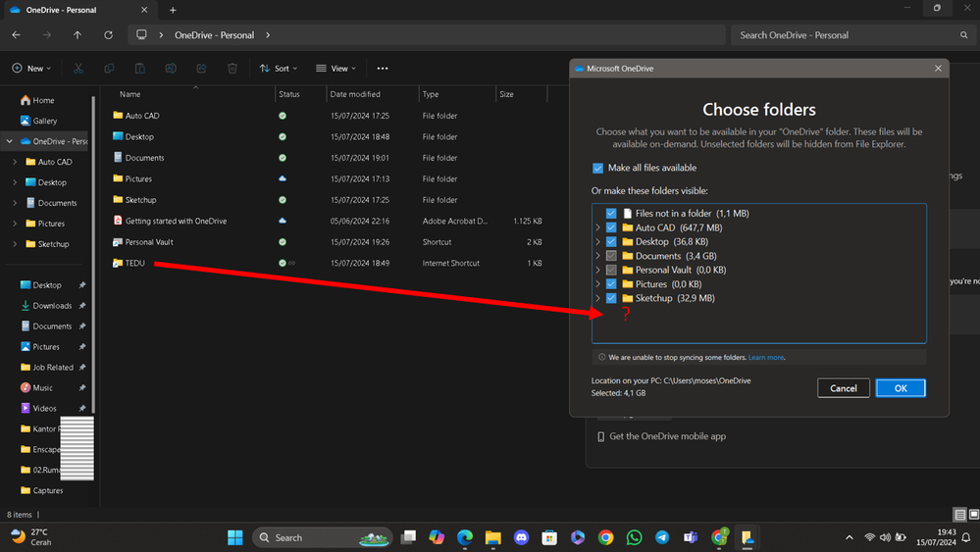Uncheck the Pictures folder checkbox in dialog

point(611,284)
